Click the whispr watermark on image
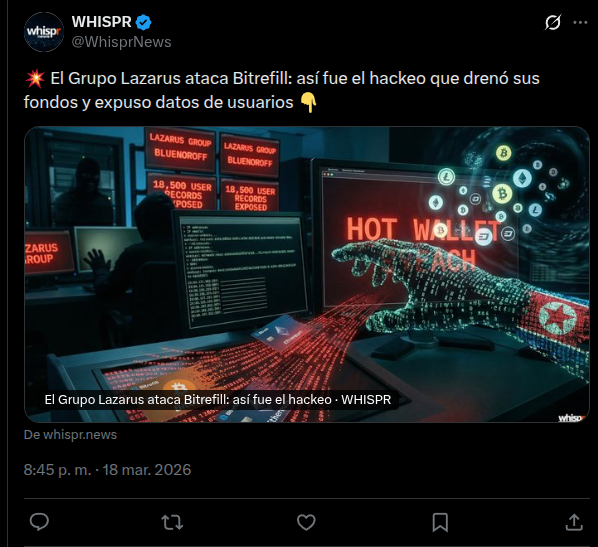Screen dimensions: 598x547 point(572,417)
